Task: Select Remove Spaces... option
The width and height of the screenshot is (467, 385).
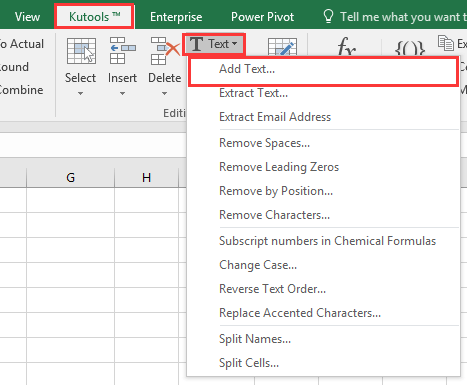Action: point(323,143)
